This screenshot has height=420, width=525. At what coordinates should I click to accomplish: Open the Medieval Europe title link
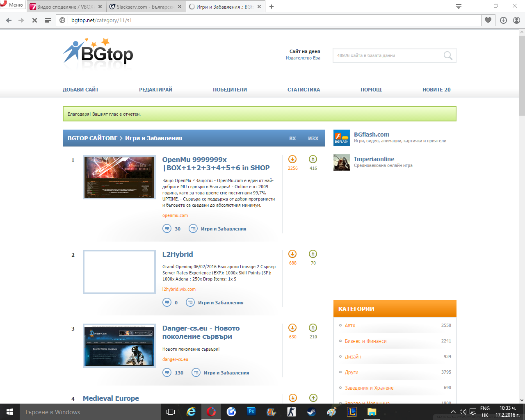(x=111, y=398)
